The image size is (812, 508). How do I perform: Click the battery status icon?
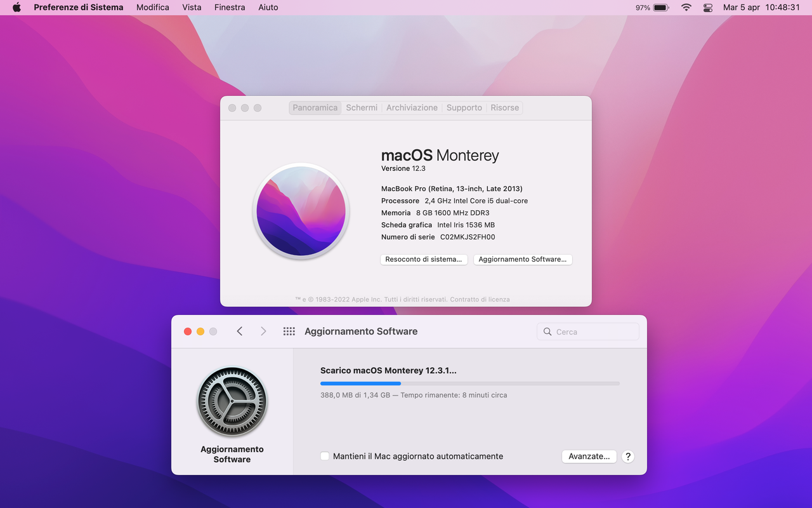661,8
